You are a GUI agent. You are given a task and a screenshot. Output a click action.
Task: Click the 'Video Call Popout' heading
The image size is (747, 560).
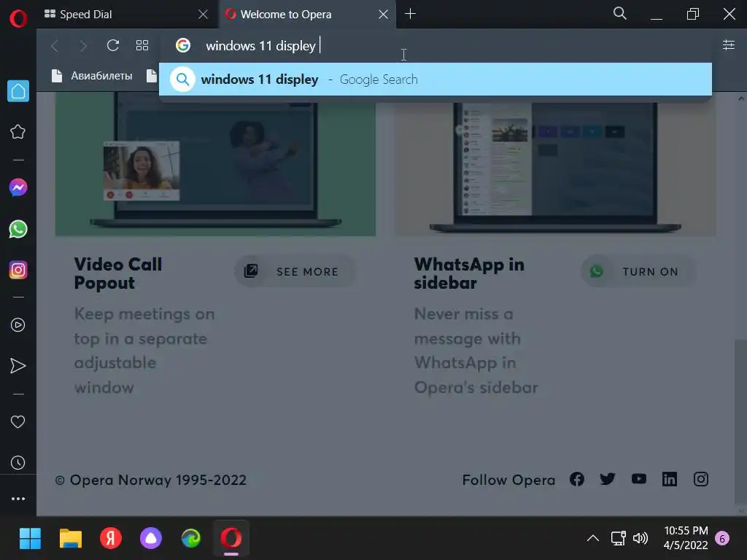118,273
